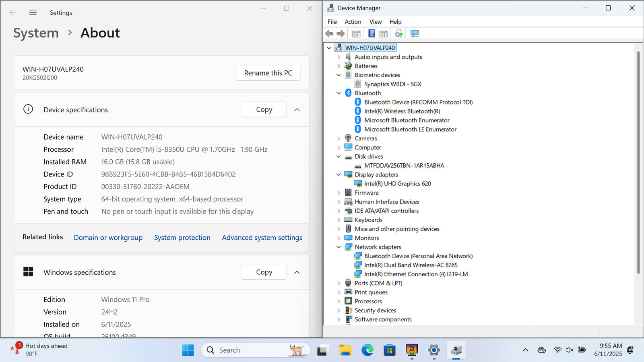Expand the Keyboards category
Image resolution: width=644 pixels, height=362 pixels.
(339, 220)
